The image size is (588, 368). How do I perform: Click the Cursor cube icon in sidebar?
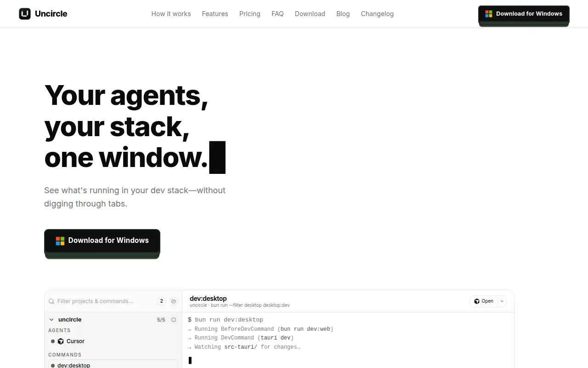[61, 341]
